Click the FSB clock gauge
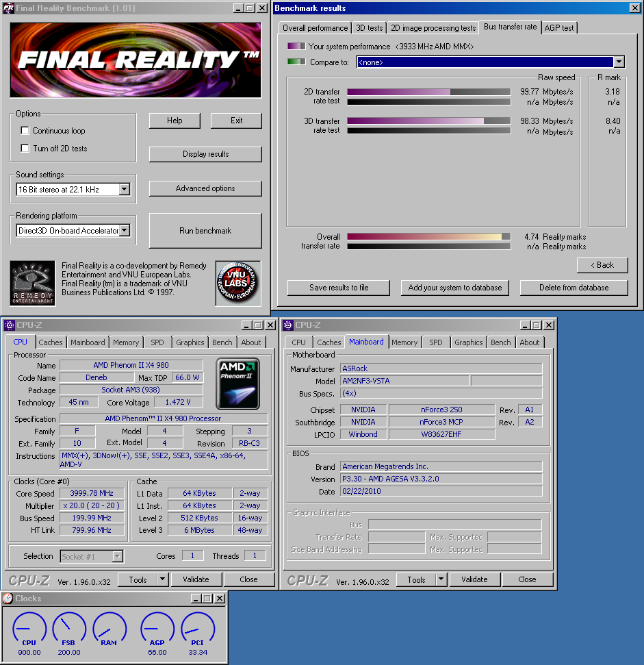644x665 pixels. [x=69, y=629]
